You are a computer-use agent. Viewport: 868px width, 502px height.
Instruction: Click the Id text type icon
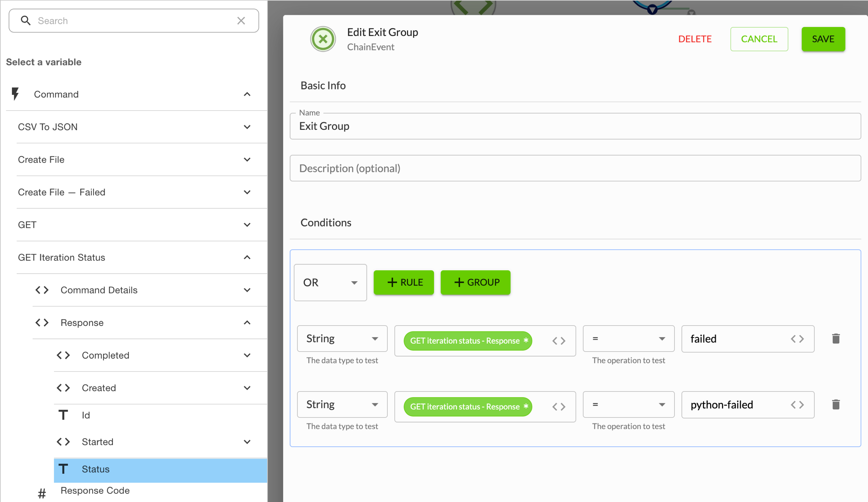63,415
